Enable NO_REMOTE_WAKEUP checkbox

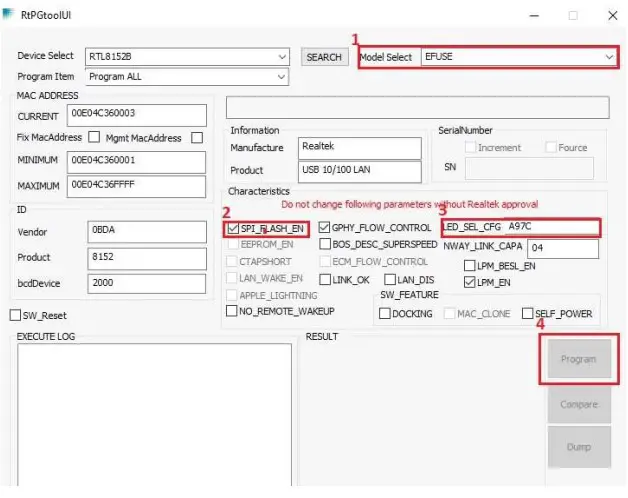232,311
